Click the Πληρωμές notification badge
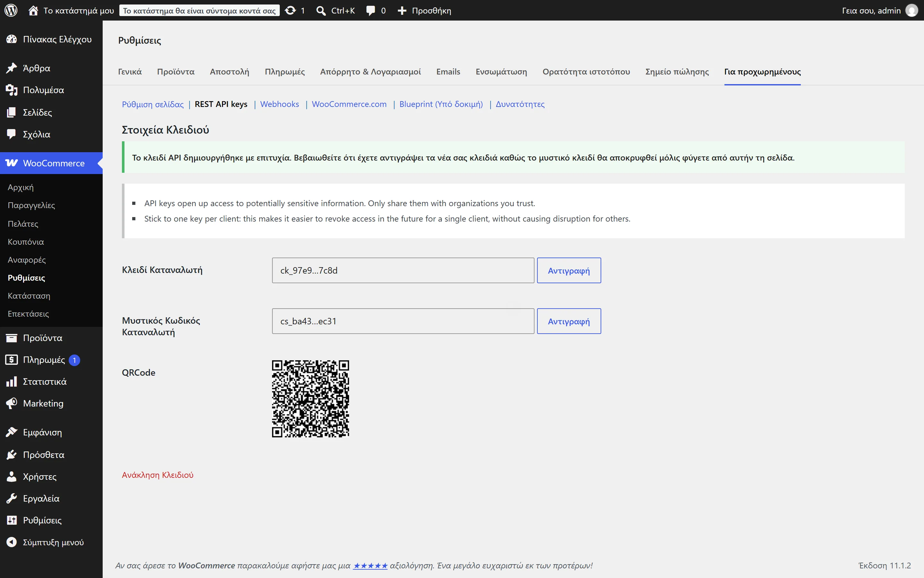 74,360
